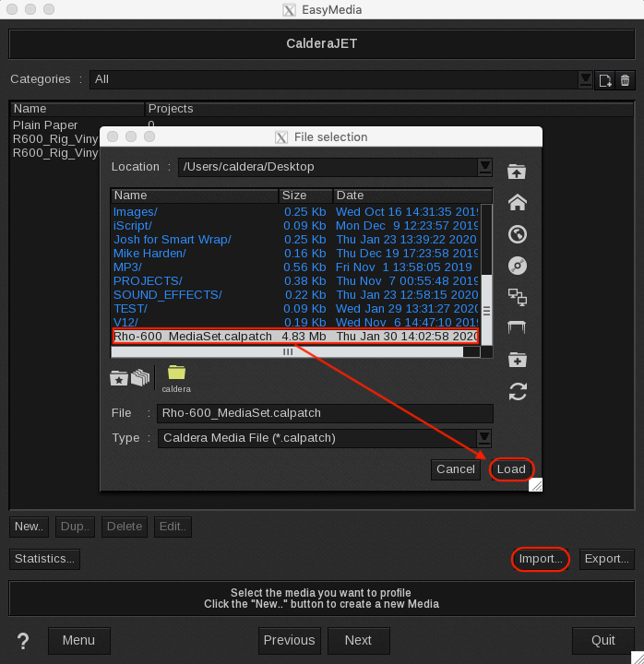Create a new folder icon

click(518, 360)
